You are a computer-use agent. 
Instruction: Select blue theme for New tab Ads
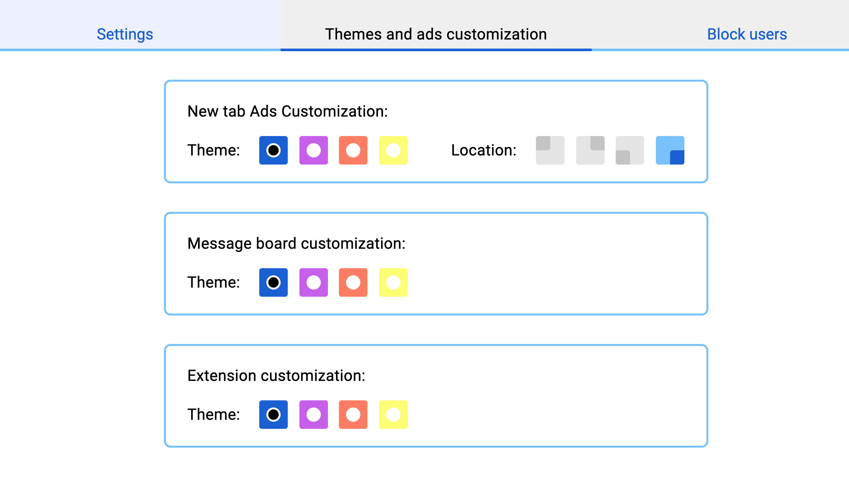(x=273, y=150)
